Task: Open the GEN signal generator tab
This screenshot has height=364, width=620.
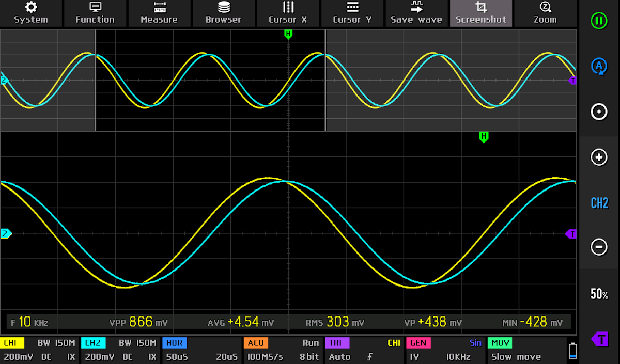Action: (x=445, y=350)
